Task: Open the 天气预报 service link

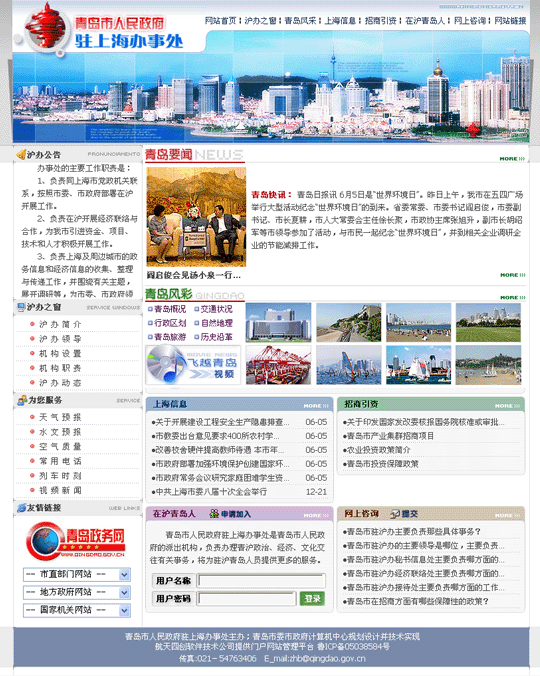Action: (x=60, y=417)
